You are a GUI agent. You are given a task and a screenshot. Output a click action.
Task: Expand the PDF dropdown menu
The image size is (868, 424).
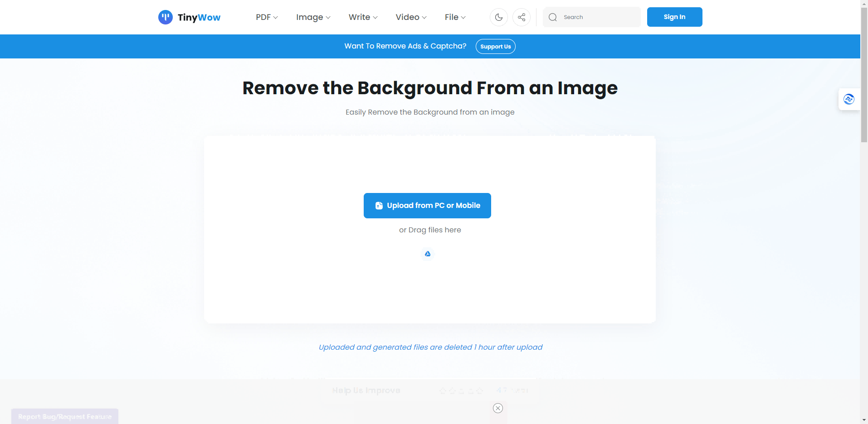pos(267,17)
